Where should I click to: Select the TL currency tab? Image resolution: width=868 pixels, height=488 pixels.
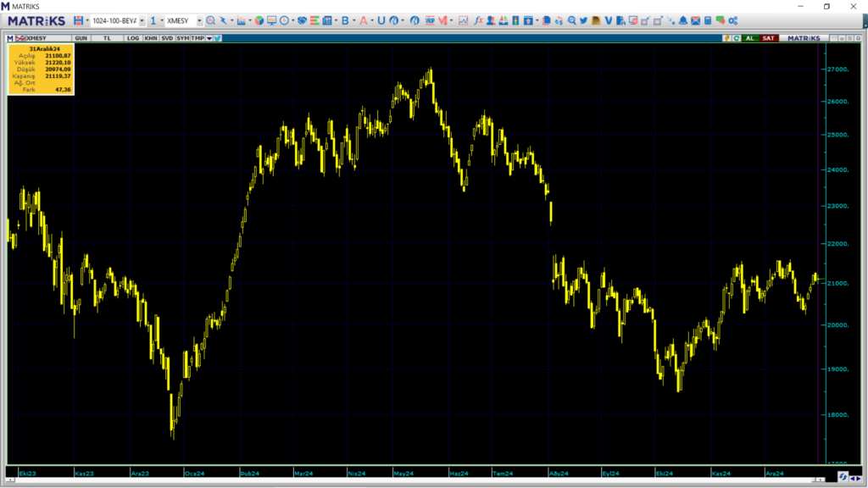107,38
